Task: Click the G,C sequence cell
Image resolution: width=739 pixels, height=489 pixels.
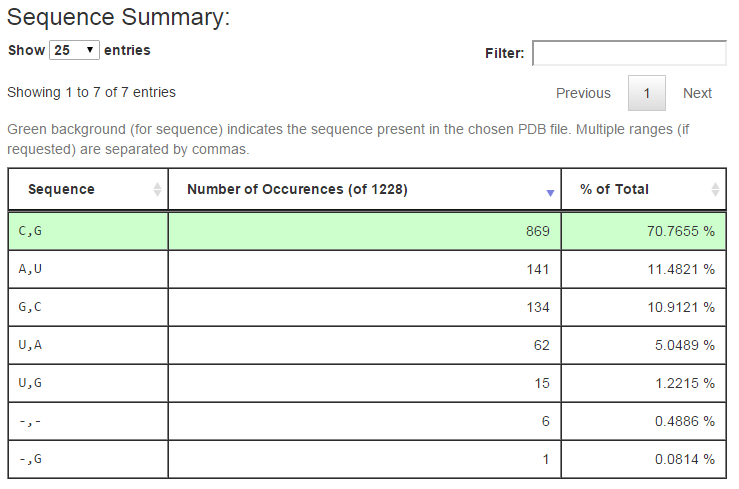Action: (88, 307)
